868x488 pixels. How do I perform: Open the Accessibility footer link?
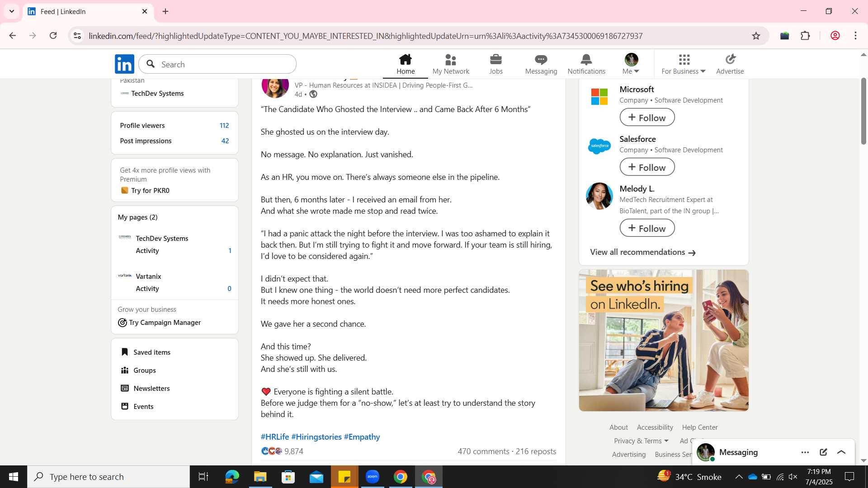tap(655, 427)
